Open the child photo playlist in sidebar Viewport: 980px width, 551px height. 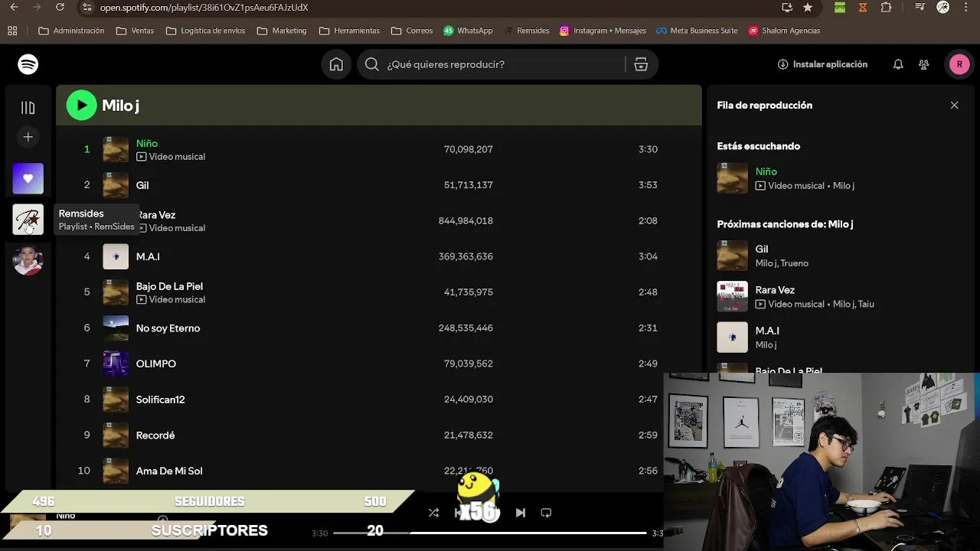pos(28,260)
